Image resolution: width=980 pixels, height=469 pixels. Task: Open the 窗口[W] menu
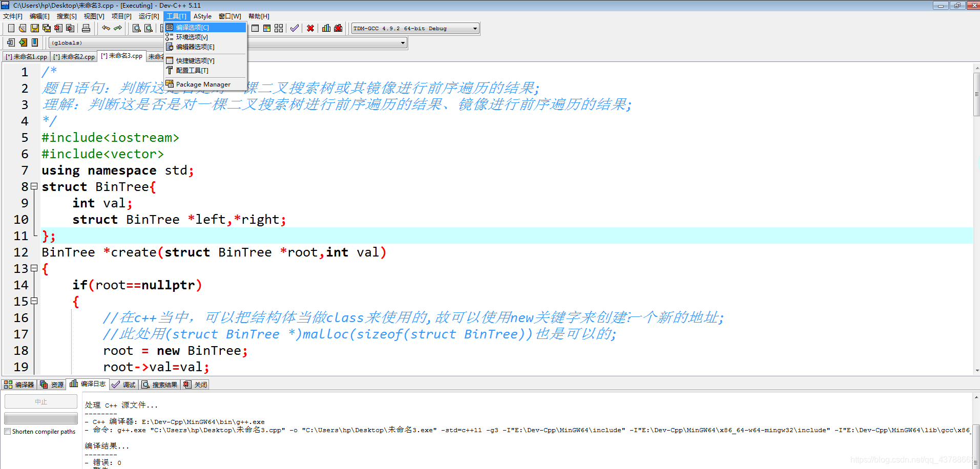230,16
